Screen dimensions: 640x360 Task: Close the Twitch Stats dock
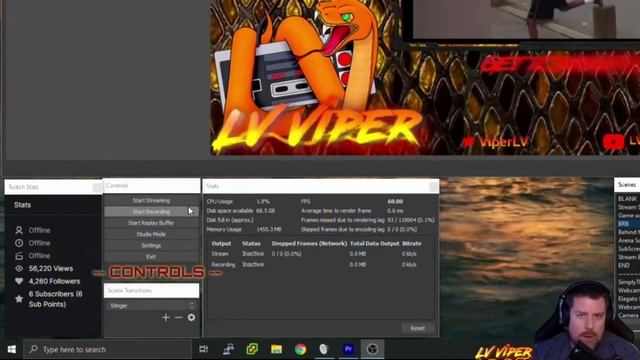[x=97, y=187]
